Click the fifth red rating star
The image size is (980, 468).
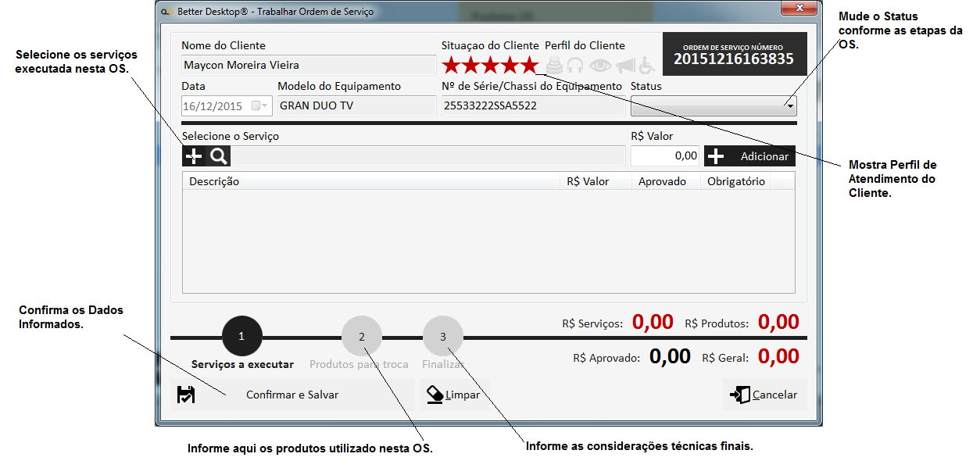point(530,66)
